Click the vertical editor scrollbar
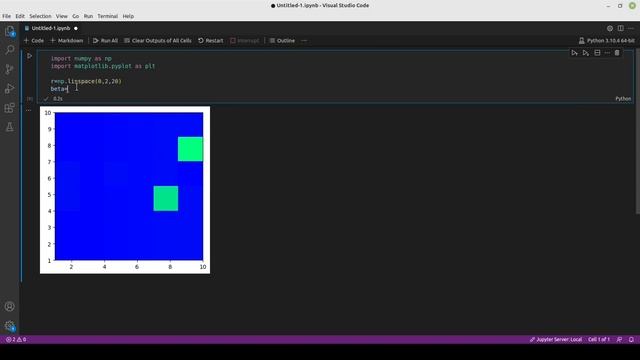640x360 pixels. point(638,131)
